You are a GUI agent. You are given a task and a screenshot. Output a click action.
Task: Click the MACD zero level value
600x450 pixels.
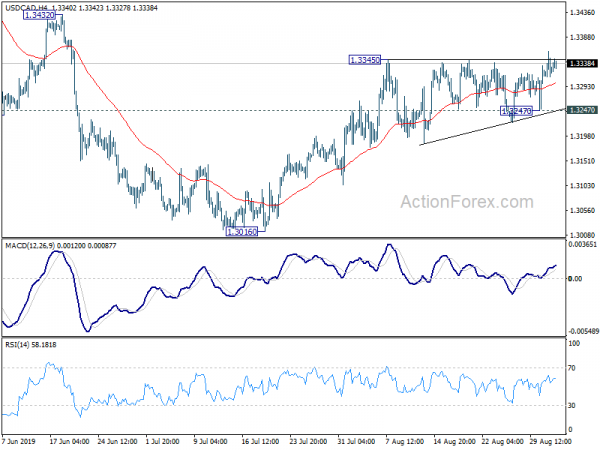click(575, 279)
